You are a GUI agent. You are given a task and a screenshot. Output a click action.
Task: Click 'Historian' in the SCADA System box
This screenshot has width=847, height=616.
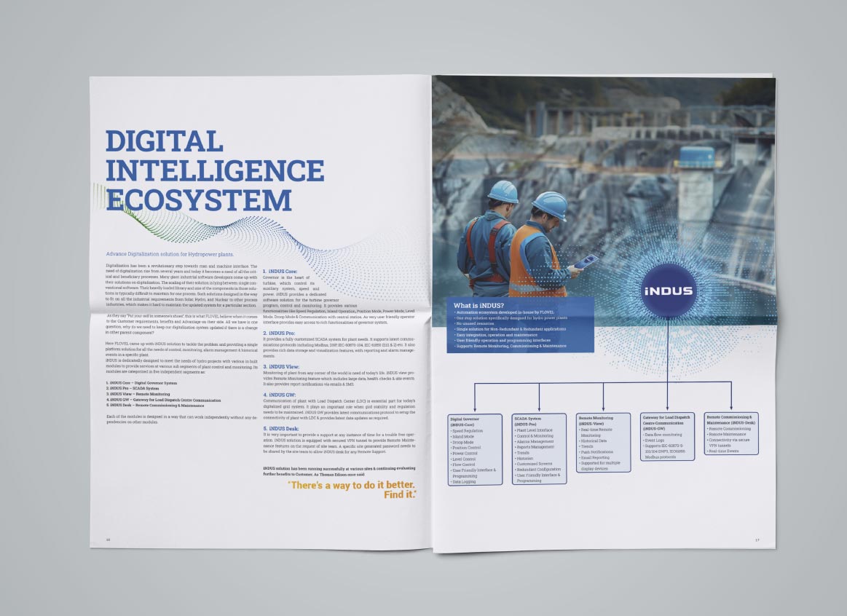tap(524, 458)
